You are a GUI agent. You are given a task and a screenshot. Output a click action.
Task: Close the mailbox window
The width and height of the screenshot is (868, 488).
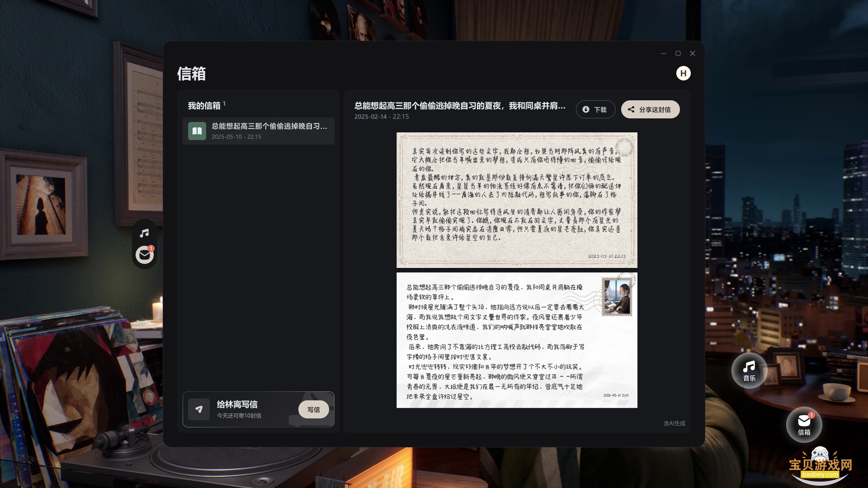click(x=693, y=53)
